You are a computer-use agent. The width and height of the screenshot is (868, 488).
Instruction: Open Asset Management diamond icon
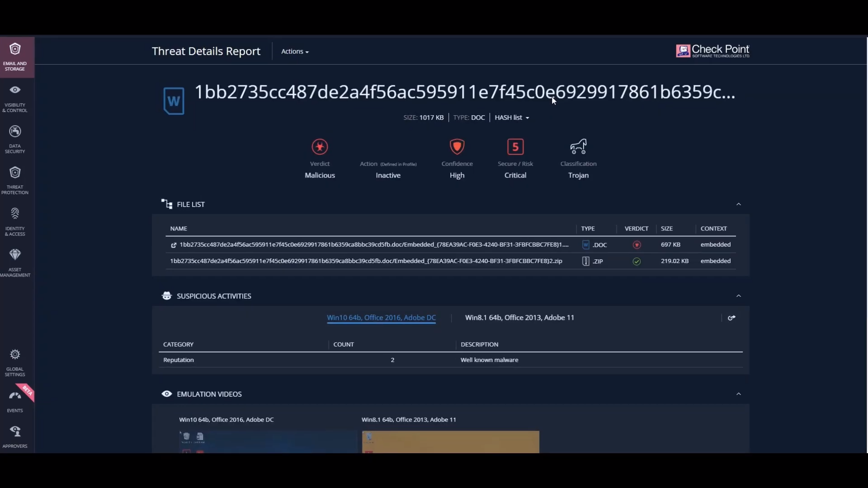coord(15,255)
